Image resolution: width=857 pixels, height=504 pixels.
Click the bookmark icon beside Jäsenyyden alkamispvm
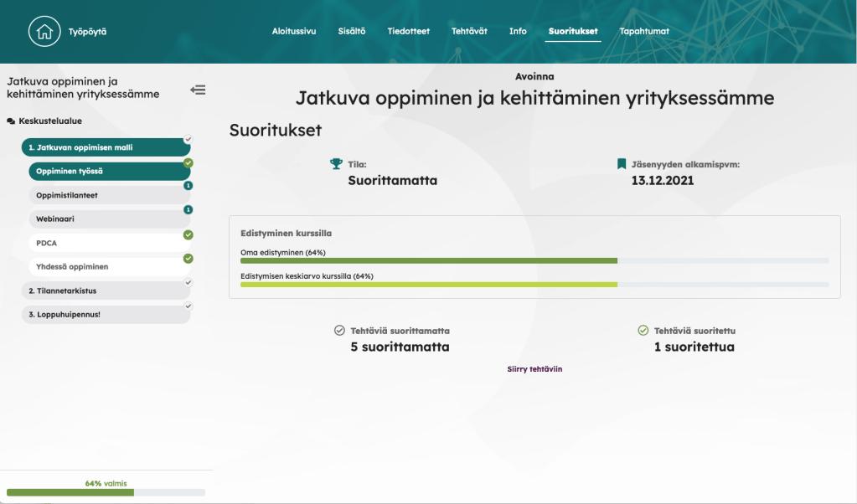[x=622, y=164]
